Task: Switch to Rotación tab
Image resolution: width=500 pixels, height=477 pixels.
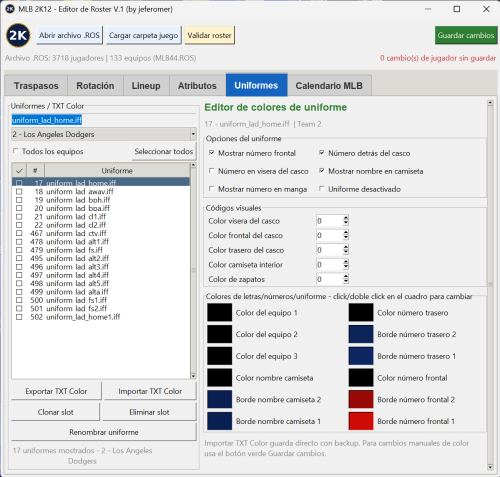Action: click(95, 86)
